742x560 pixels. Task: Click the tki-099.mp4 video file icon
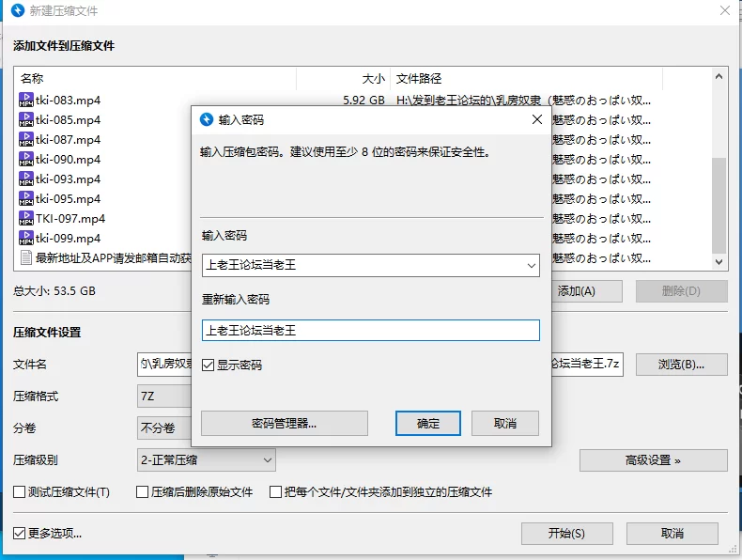click(x=26, y=239)
